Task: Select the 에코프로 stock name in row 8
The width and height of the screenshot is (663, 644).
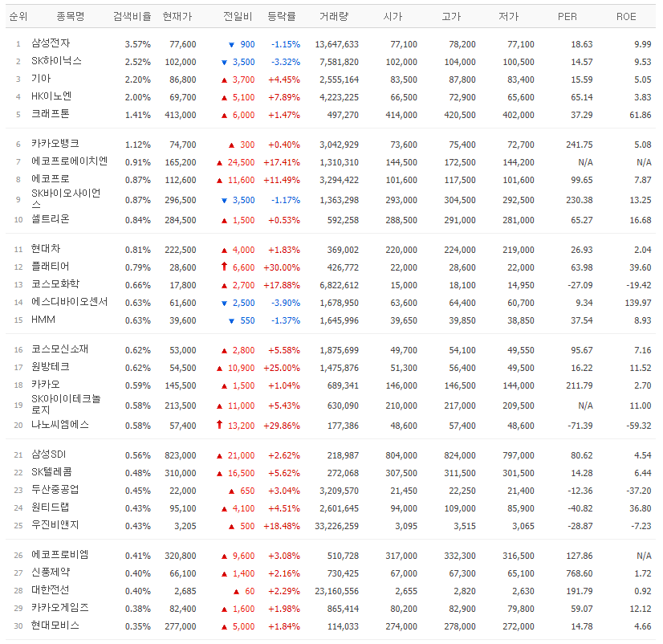Action: (51, 179)
